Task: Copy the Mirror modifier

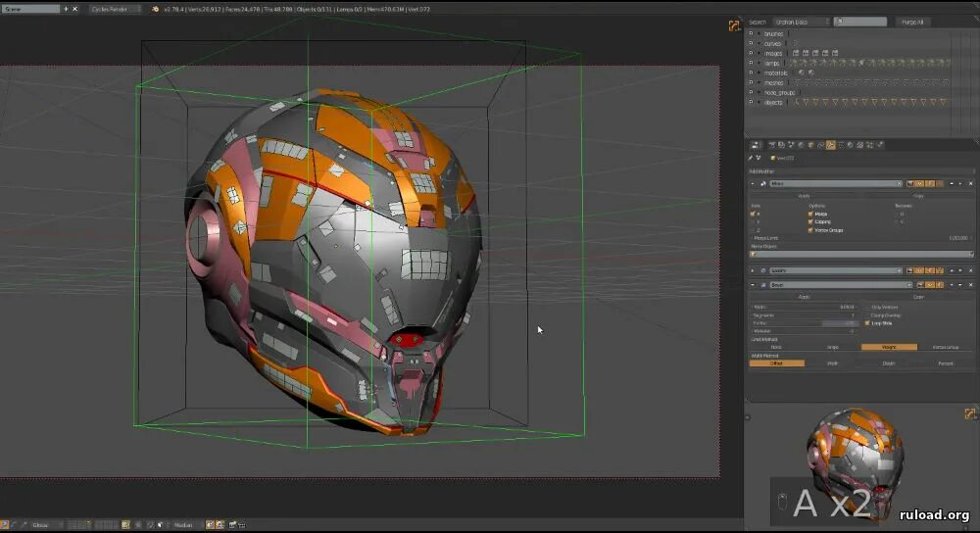Action: (x=918, y=196)
